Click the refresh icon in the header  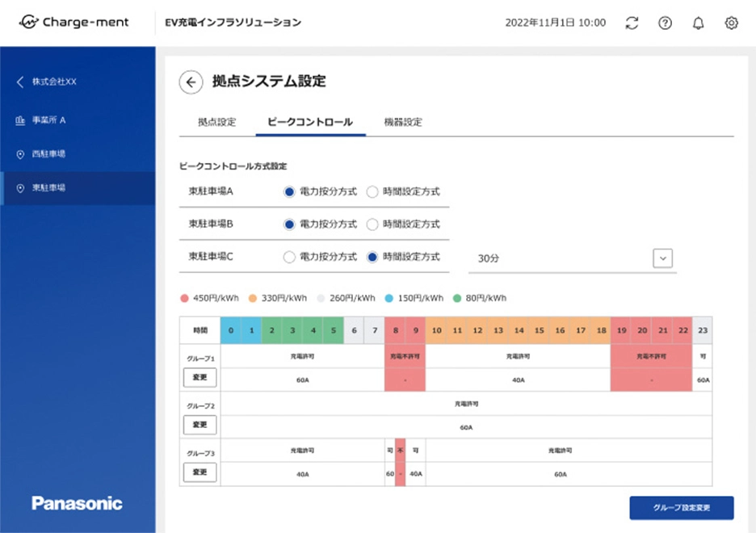[x=632, y=23]
